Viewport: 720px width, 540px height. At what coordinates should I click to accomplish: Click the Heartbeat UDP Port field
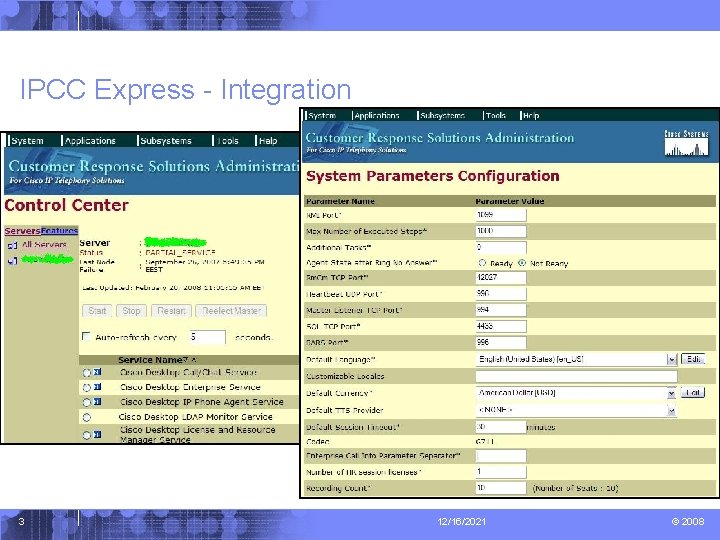click(x=501, y=293)
